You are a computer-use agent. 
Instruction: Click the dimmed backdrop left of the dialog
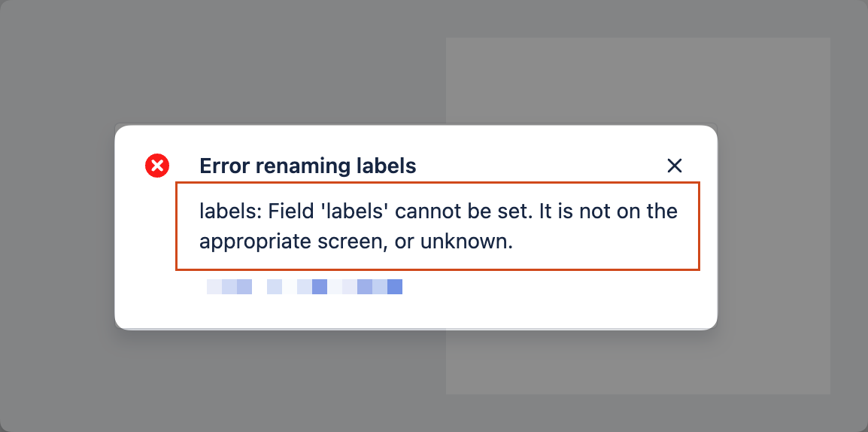pos(56,226)
